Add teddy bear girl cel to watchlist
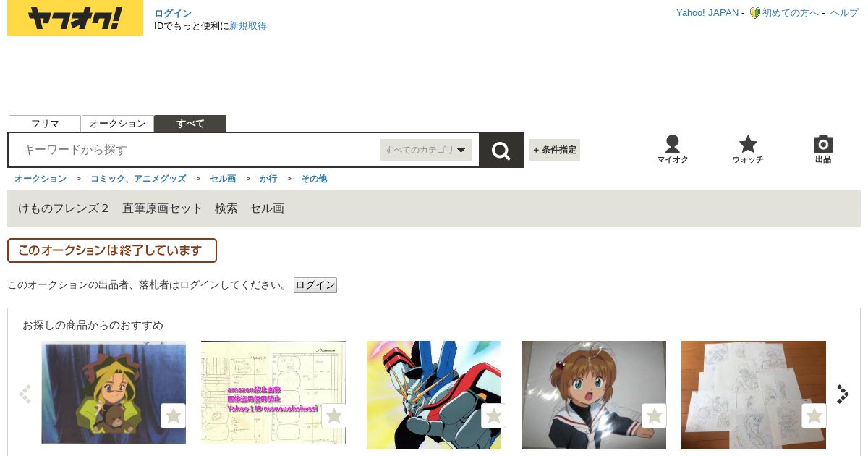The height and width of the screenshot is (456, 868). click(x=173, y=416)
